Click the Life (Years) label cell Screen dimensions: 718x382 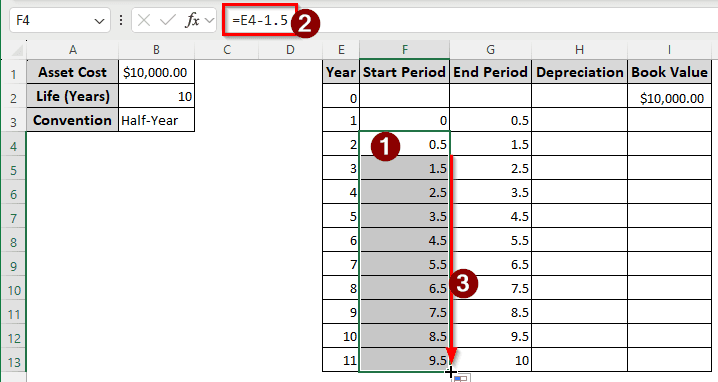click(72, 96)
